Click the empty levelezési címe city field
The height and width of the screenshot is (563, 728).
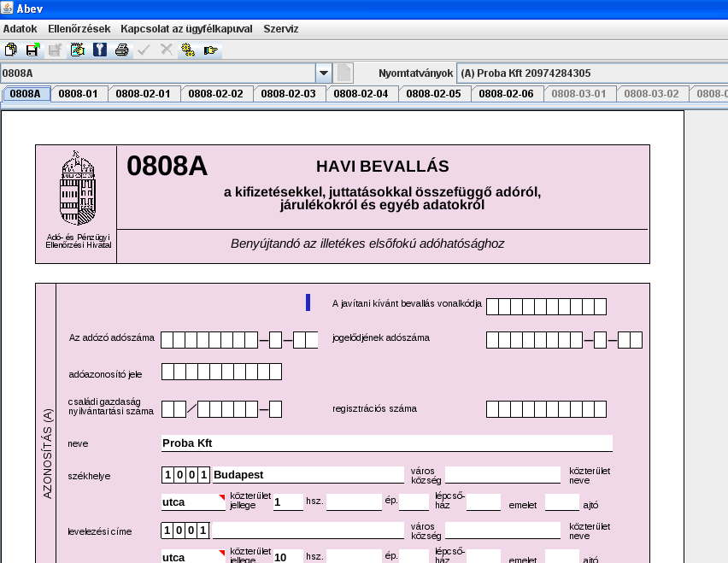[x=308, y=530]
